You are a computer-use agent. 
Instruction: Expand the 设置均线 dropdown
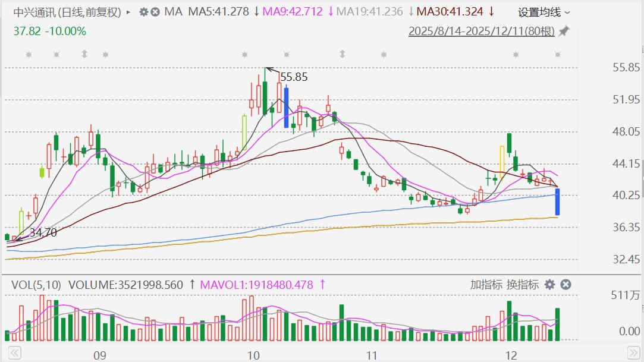[544, 12]
